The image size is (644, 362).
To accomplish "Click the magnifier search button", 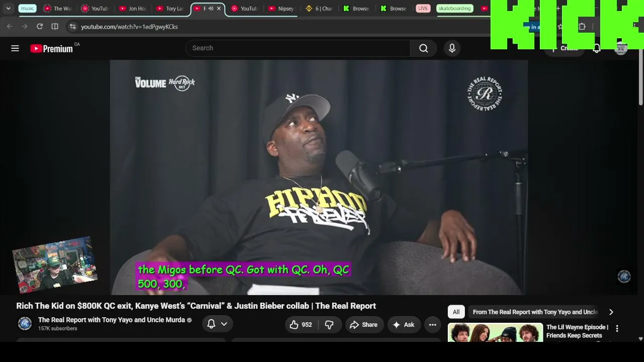I will [424, 48].
